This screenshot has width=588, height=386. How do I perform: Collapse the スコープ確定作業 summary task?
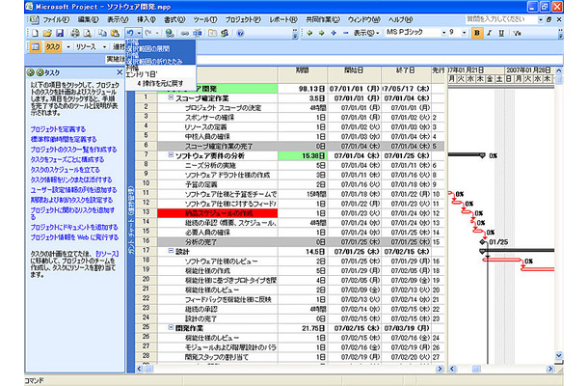coord(171,97)
